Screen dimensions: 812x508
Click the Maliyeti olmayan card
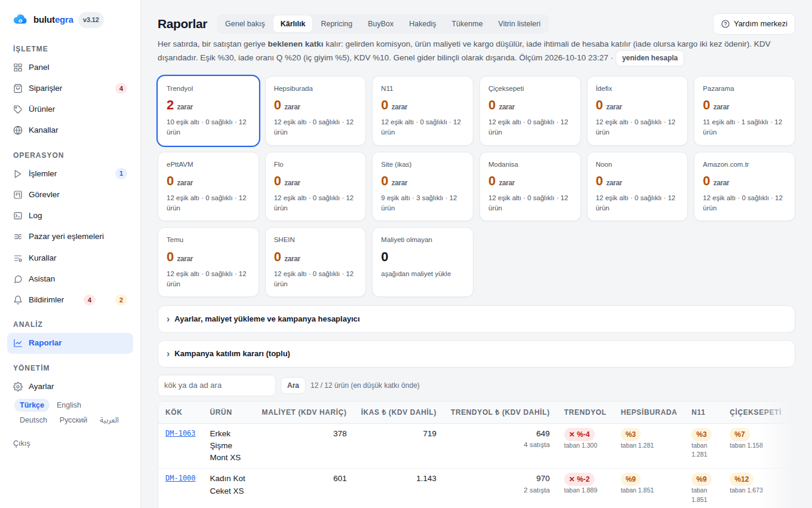(x=423, y=262)
